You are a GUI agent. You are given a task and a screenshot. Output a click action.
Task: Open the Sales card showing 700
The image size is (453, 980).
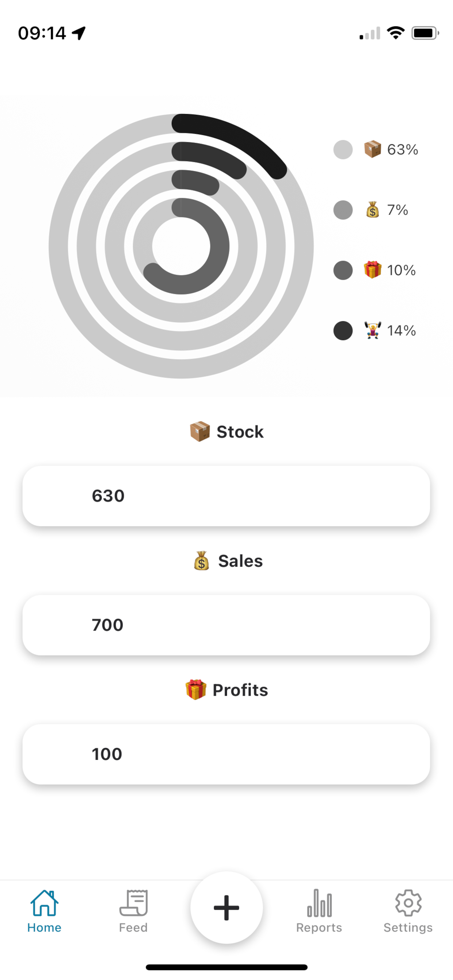pyautogui.click(x=226, y=625)
